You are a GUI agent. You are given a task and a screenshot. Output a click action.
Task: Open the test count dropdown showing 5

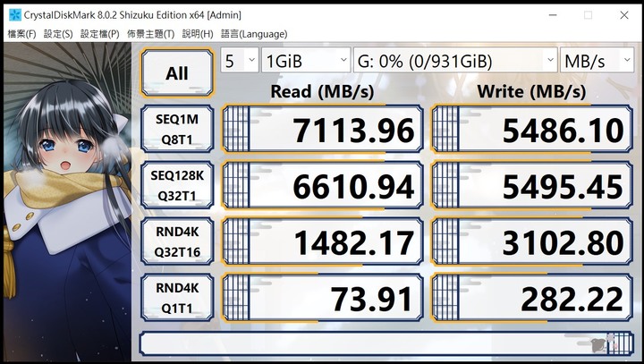coord(240,60)
